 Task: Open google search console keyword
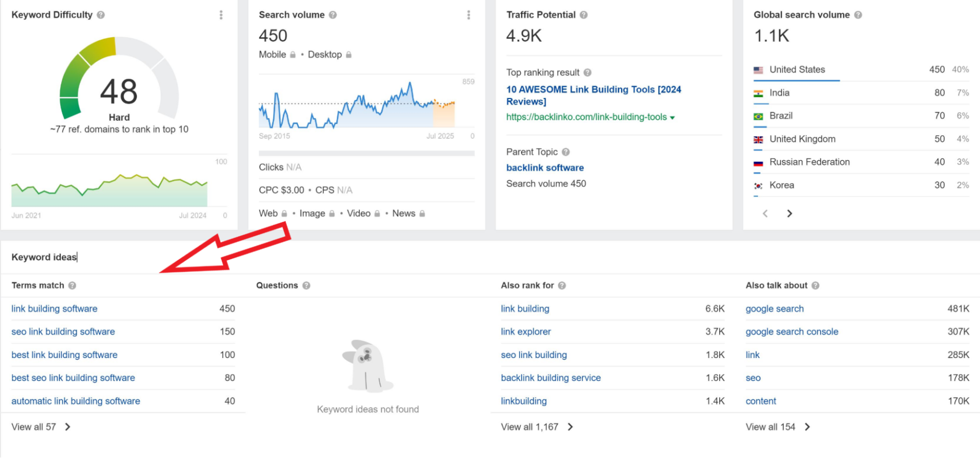[792, 331]
